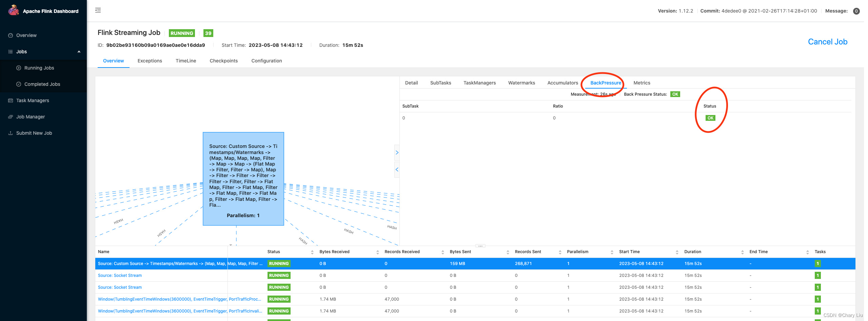Sort table by Bytes Received
The height and width of the screenshot is (321, 868).
point(377,252)
